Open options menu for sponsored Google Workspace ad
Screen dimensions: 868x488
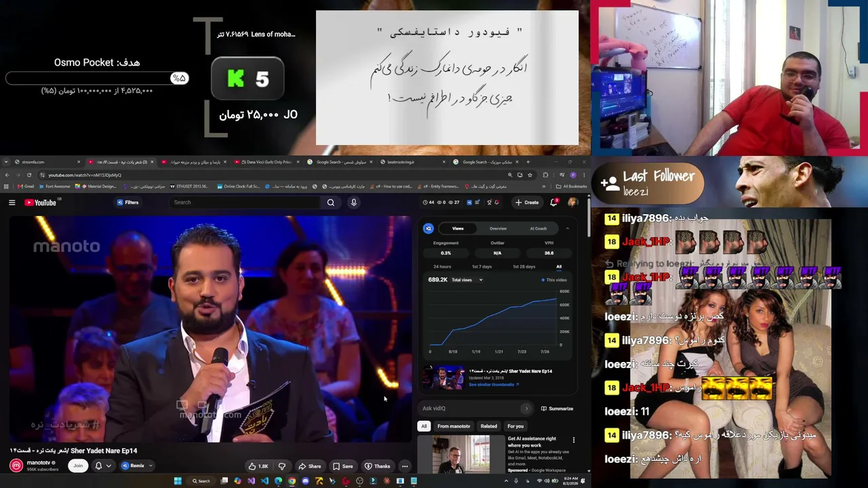[x=574, y=441]
